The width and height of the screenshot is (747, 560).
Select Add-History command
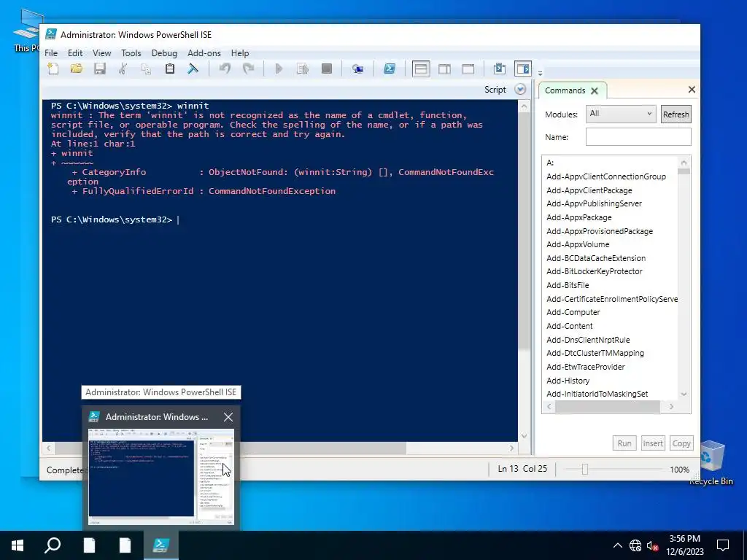(568, 381)
